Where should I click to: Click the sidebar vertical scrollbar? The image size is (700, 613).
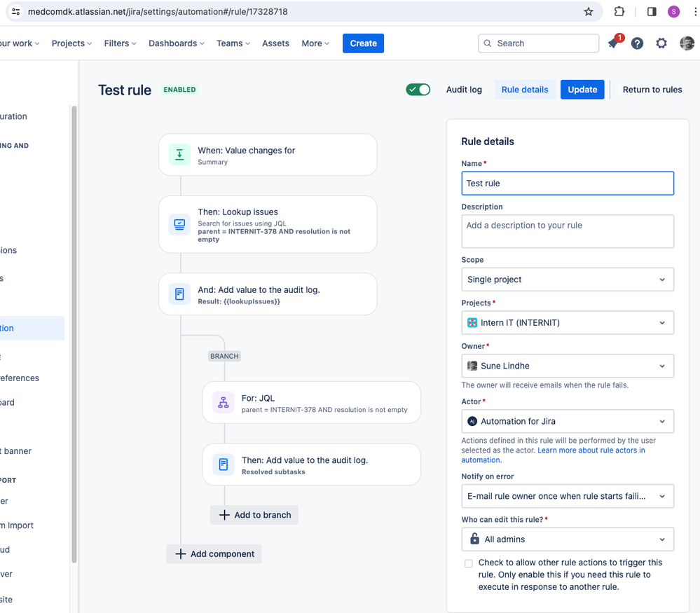[74, 334]
